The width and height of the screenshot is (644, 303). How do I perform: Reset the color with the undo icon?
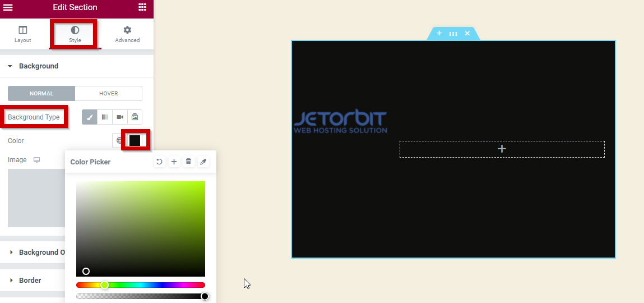[160, 162]
